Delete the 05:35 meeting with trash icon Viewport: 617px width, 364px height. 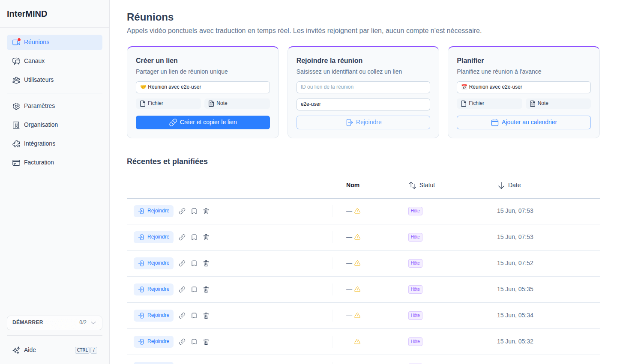coord(206,289)
